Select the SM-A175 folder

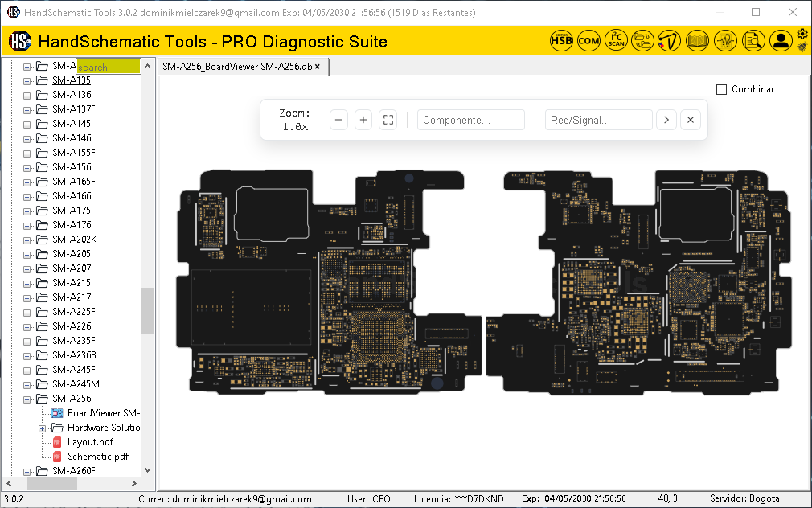pyautogui.click(x=72, y=211)
